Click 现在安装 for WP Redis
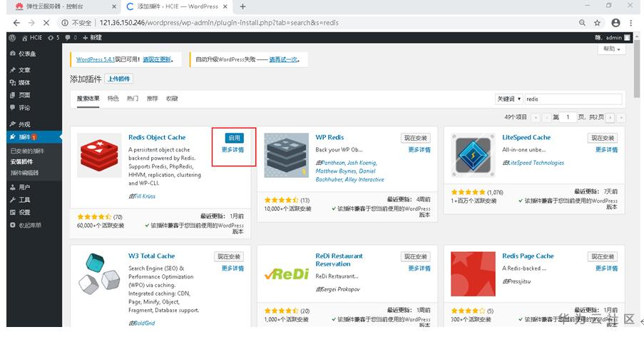644x337 pixels. click(416, 138)
